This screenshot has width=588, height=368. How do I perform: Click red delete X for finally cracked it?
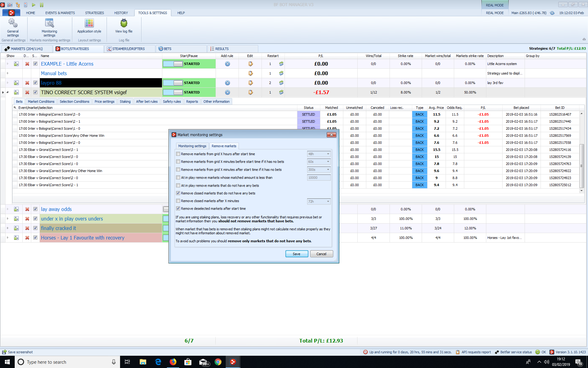click(x=27, y=228)
